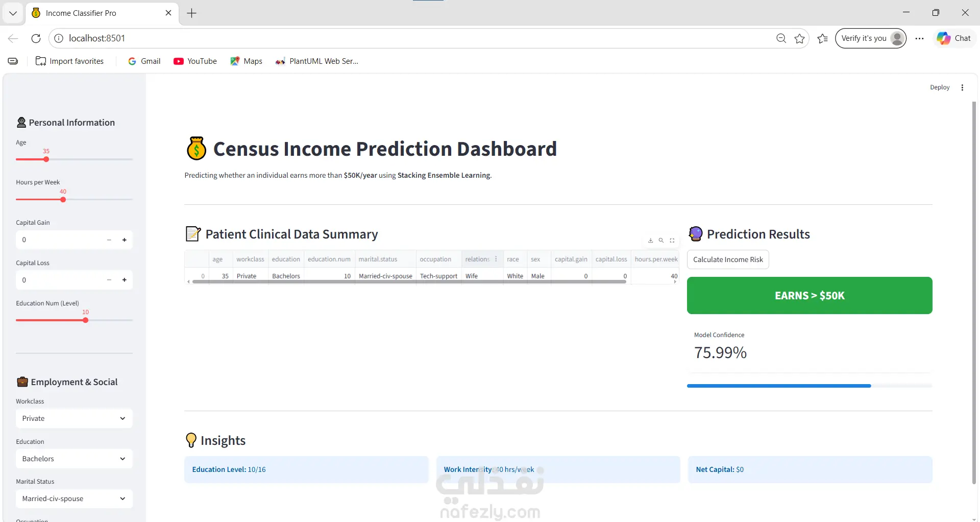The image size is (980, 522).
Task: Open the relationship column menu dots
Action: 496,259
